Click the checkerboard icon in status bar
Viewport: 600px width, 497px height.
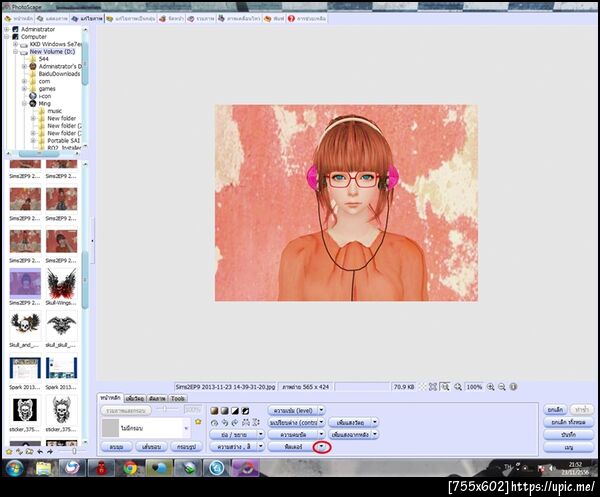[x=422, y=387]
